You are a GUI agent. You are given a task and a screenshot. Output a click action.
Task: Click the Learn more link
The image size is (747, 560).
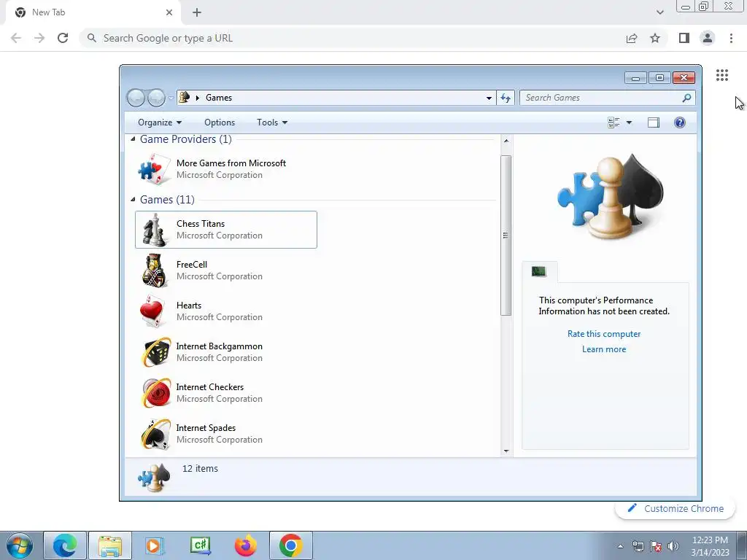click(x=603, y=349)
